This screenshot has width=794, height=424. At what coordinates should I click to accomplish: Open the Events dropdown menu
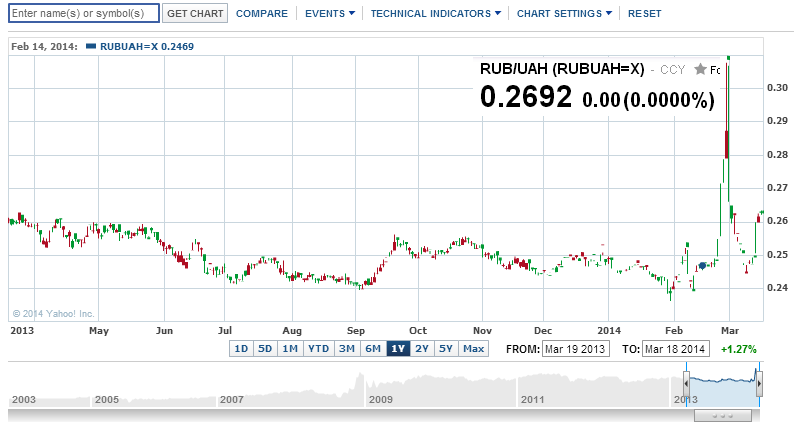330,14
